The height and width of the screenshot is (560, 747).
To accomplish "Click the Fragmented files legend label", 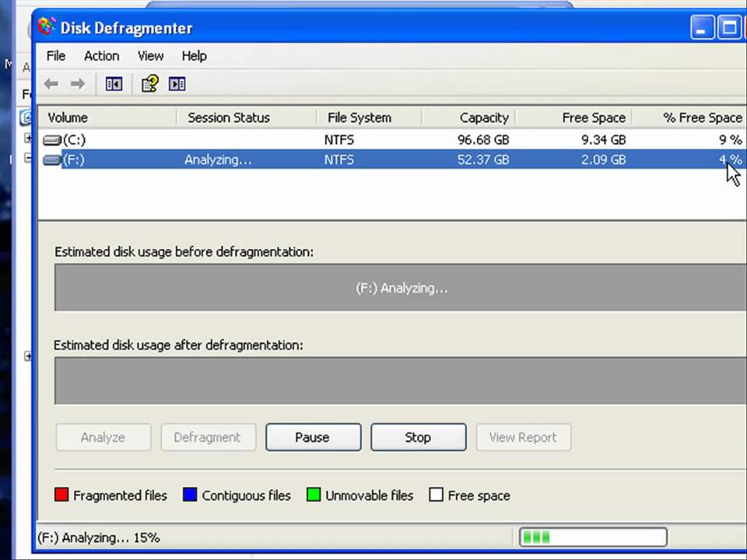I will point(120,495).
